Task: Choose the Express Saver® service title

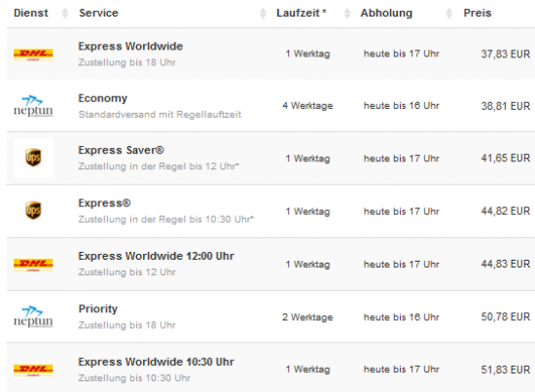Action: 121,150
